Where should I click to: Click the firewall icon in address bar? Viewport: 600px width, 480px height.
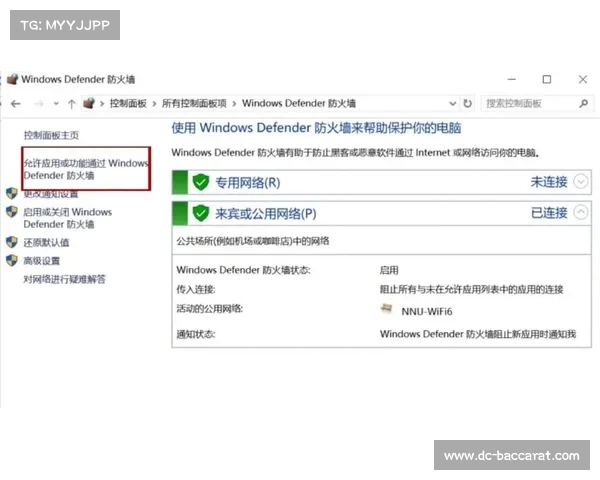coord(89,103)
